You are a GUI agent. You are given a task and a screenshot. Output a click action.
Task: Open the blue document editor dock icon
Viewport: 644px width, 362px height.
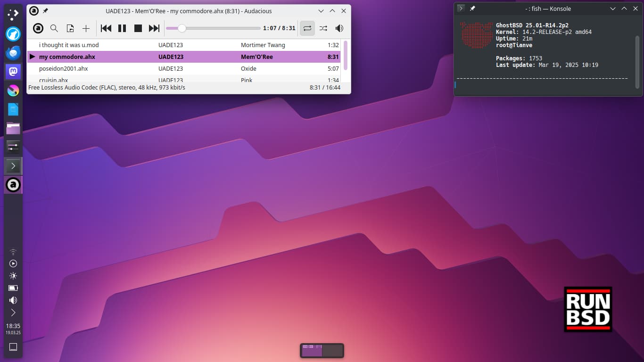point(13,109)
